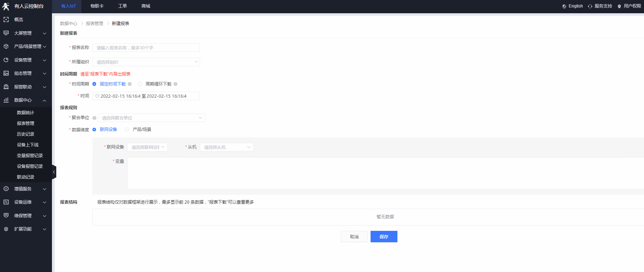Click the 扩展功能 layers icon
Viewport: 644px width, 272px height.
[6, 229]
